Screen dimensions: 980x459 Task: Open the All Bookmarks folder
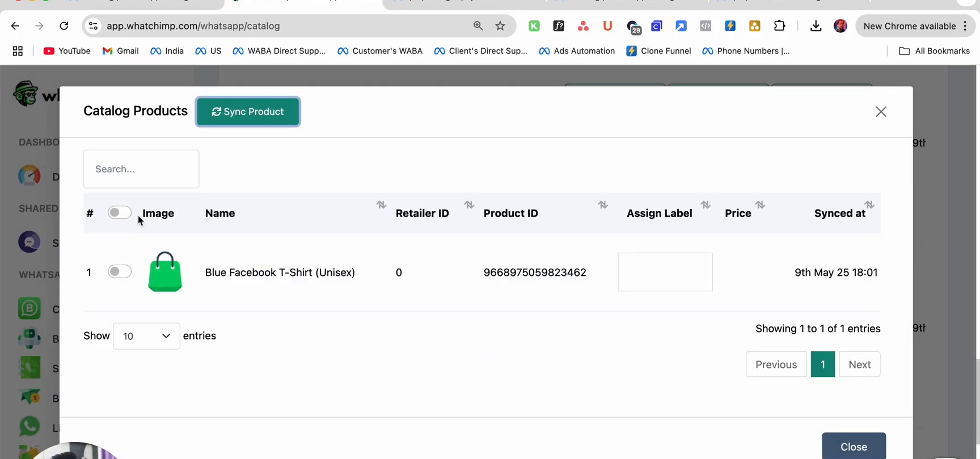935,51
